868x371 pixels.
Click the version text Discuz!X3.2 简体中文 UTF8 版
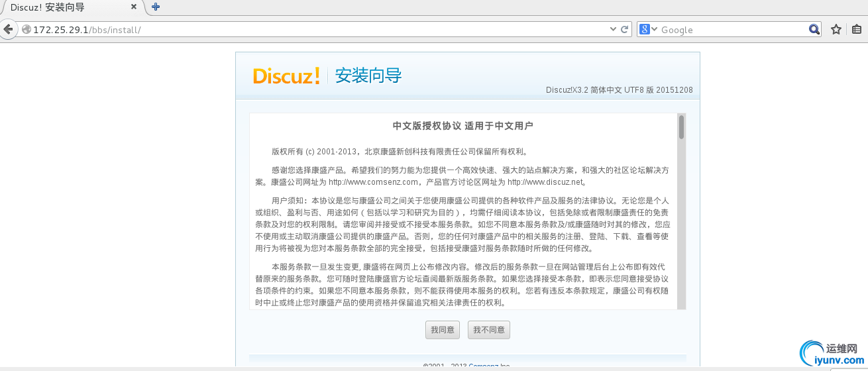[620, 90]
